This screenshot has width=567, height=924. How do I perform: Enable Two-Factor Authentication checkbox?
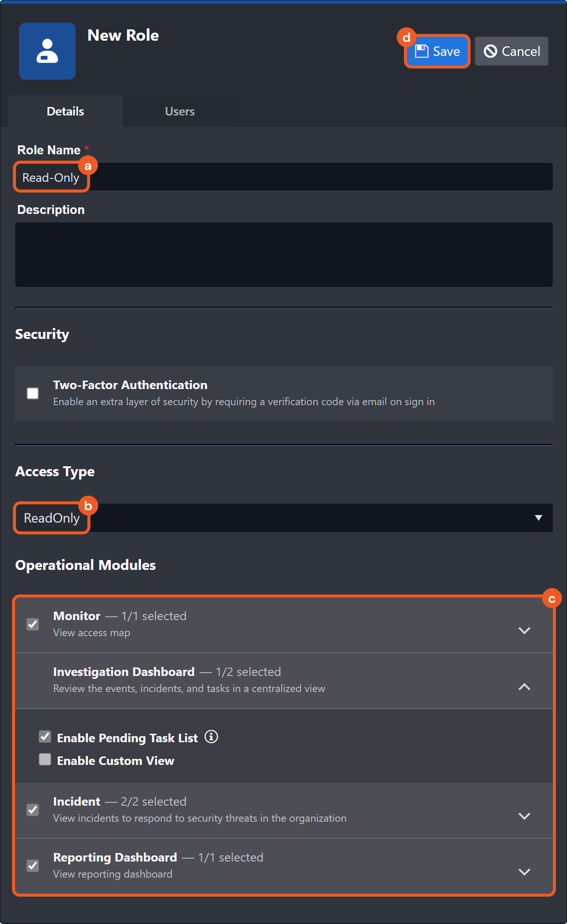click(x=33, y=394)
